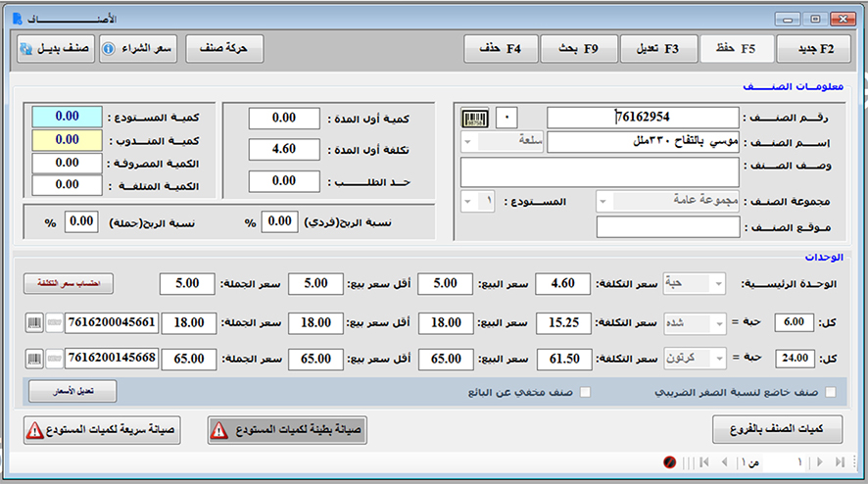868x484 pixels.
Task: Open the صنف بديل alternative item button
Action: tap(56, 48)
